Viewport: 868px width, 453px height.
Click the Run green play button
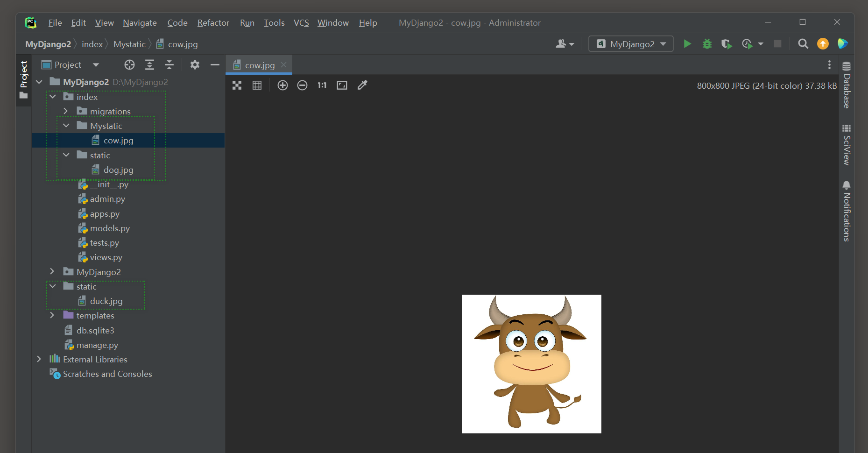pos(687,44)
